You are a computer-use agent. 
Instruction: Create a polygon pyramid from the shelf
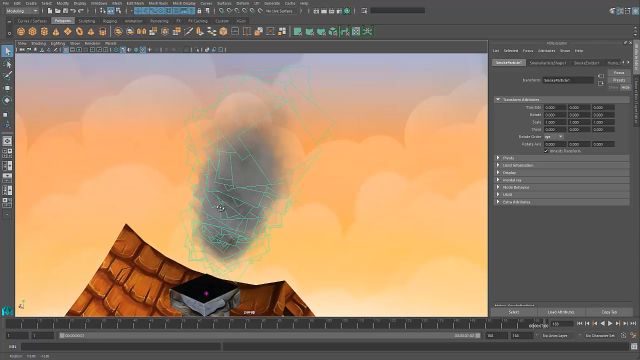[x=91, y=31]
